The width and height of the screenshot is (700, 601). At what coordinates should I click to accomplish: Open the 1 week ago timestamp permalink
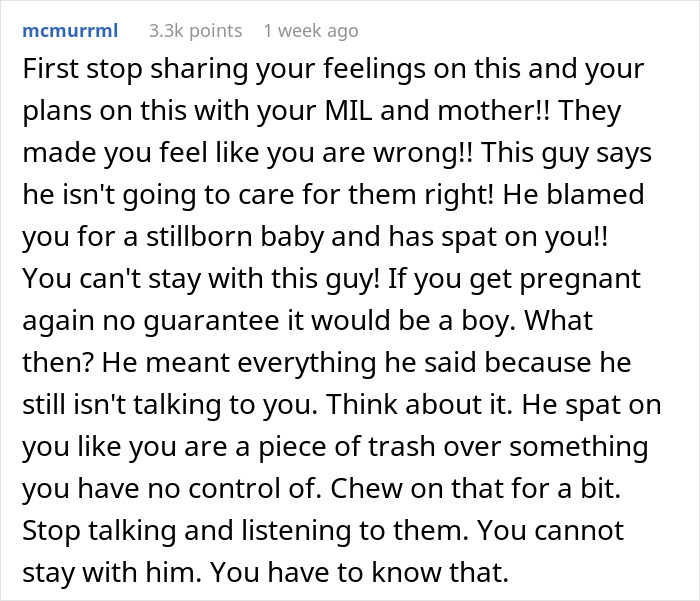(311, 31)
